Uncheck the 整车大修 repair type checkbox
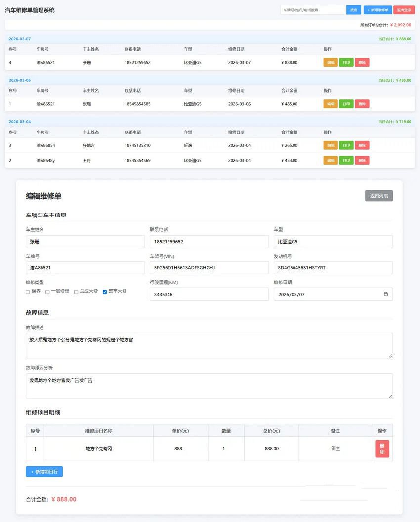420x522 pixels. click(x=104, y=291)
